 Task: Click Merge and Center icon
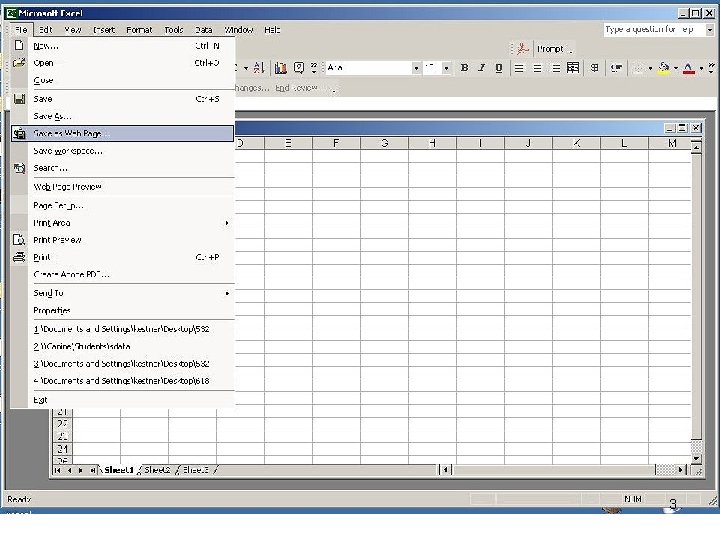coord(573,68)
